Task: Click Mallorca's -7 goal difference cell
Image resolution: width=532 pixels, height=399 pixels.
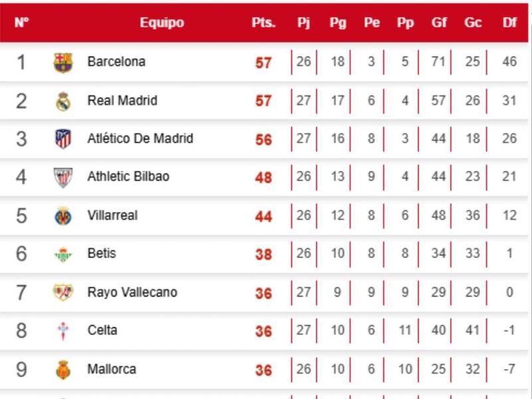Action: pos(509,370)
